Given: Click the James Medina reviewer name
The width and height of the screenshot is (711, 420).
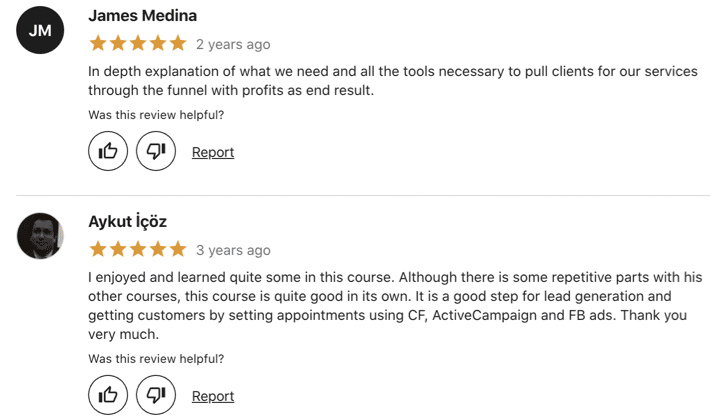Looking at the screenshot, I should [142, 15].
